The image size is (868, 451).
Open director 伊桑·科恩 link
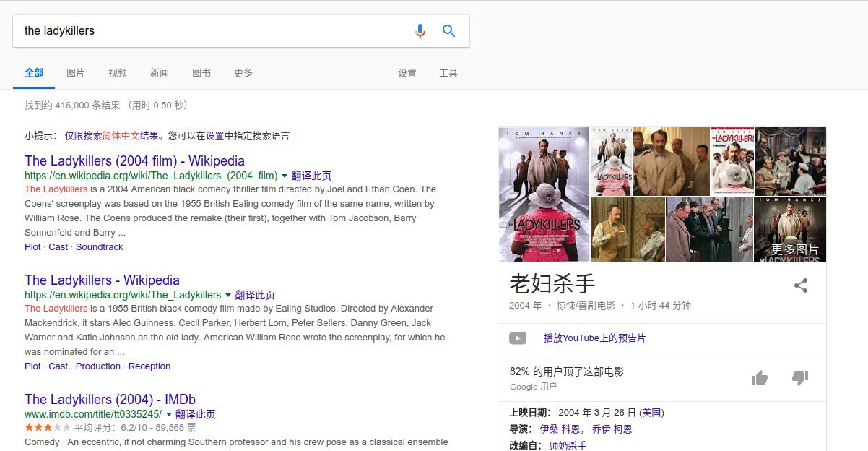(560, 429)
